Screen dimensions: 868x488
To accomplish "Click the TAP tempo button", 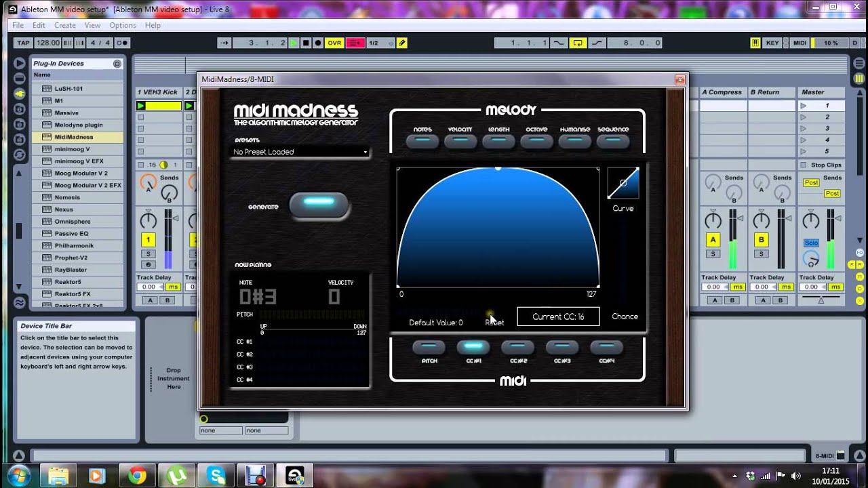I will click(23, 43).
